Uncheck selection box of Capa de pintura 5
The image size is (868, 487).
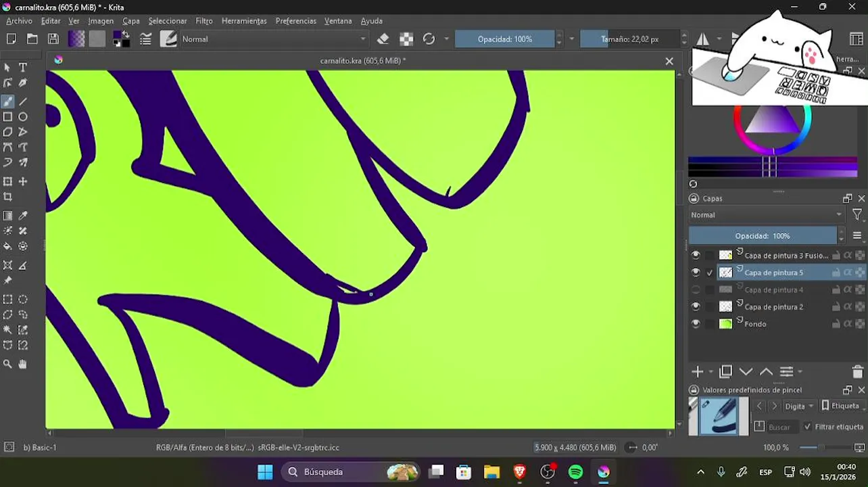coord(710,273)
